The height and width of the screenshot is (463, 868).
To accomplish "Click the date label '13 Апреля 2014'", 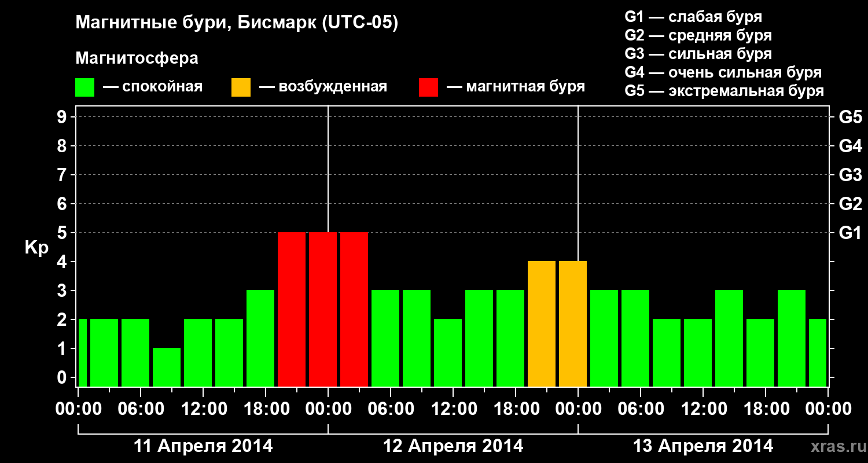I will (x=703, y=446).
